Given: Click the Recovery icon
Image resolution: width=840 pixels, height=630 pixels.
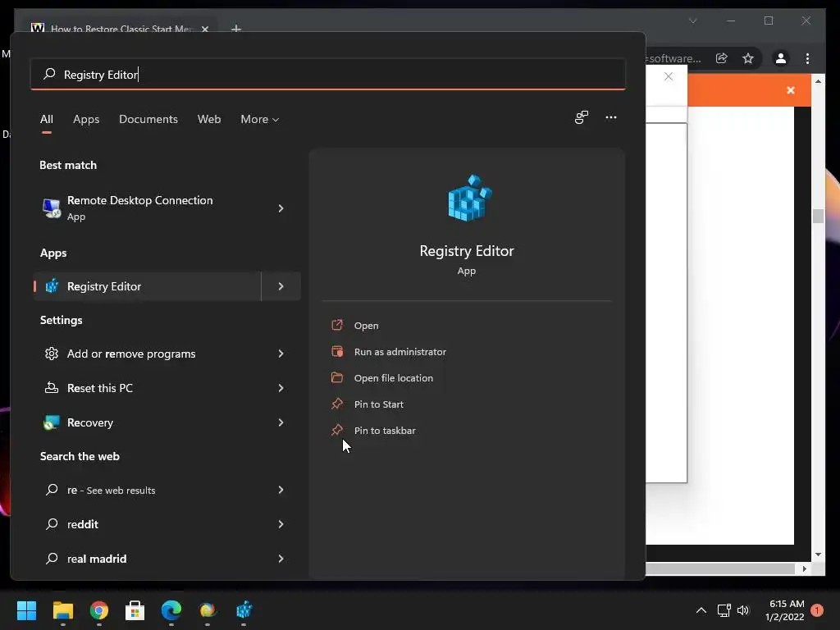Looking at the screenshot, I should coord(52,422).
